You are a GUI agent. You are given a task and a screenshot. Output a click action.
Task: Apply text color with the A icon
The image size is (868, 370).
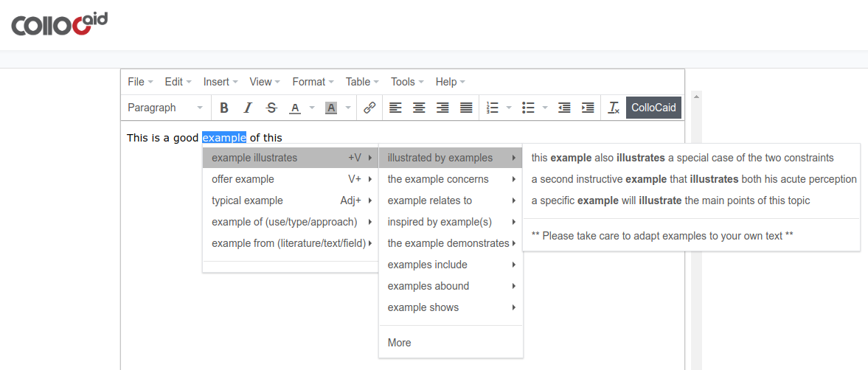pyautogui.click(x=295, y=108)
